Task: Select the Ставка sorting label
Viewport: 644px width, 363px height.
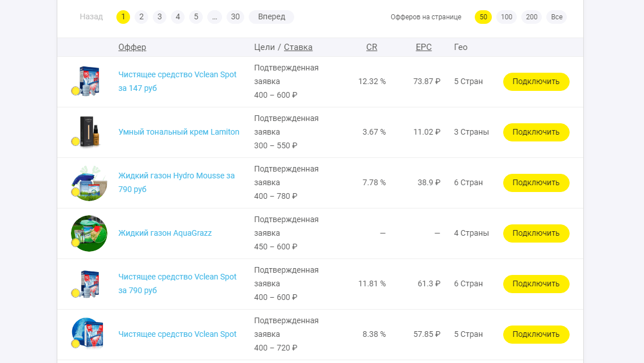Action: click(x=298, y=47)
